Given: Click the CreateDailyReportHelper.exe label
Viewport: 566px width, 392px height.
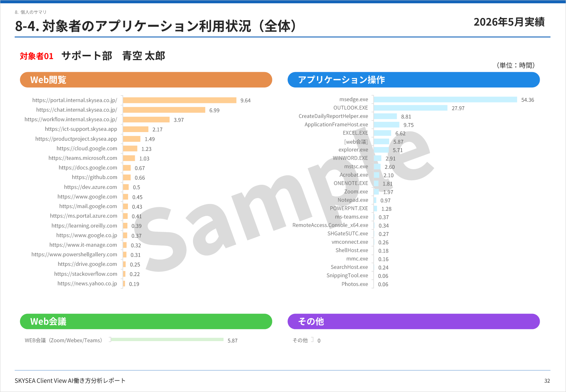Looking at the screenshot, I should click(333, 116).
